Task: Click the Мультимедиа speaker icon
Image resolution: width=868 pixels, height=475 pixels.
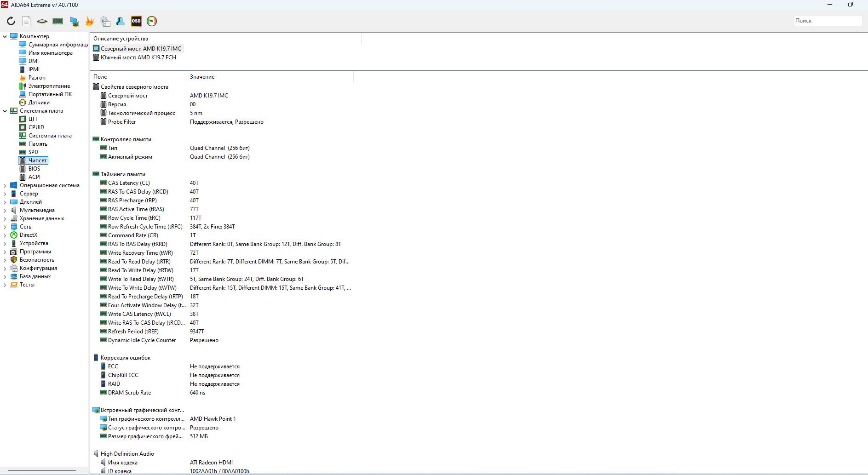Action: pos(14,210)
